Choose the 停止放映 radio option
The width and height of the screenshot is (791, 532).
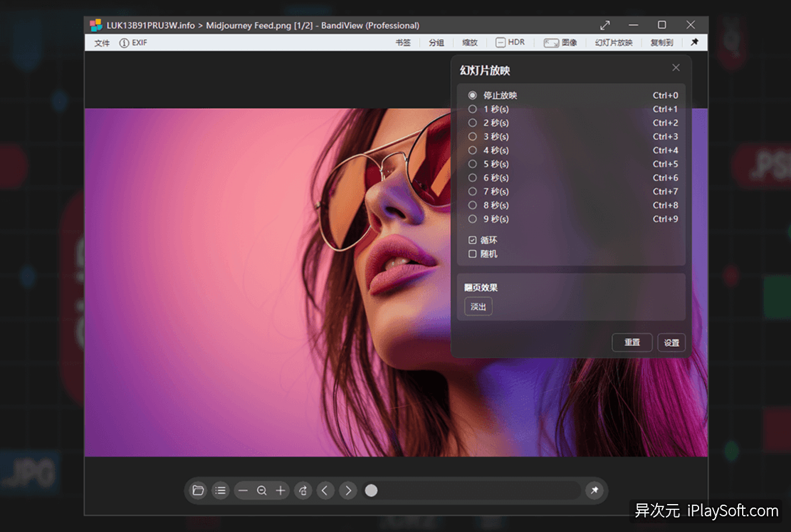point(472,95)
